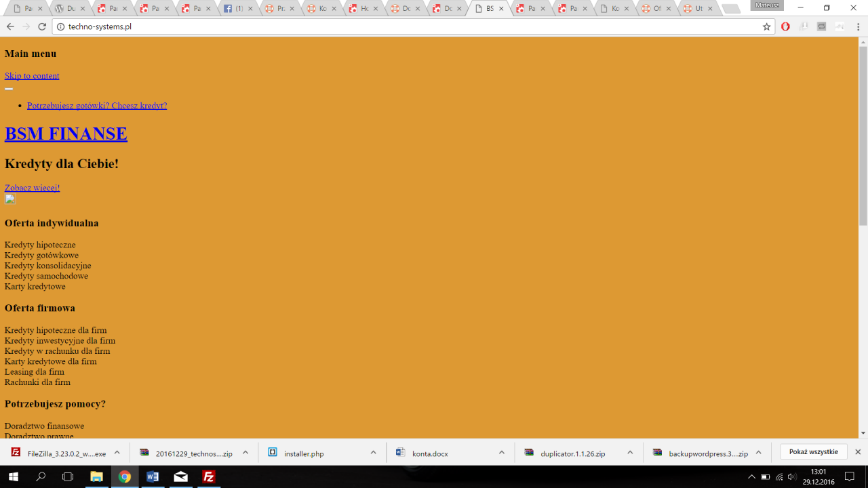Viewport: 868px width, 488px height.
Task: Open the 'Zobacz wiecej!' link
Action: (x=32, y=188)
